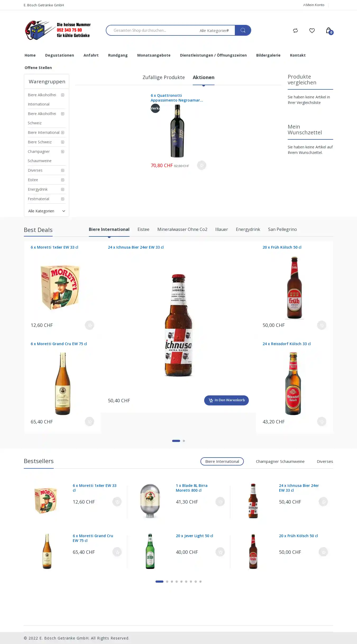Expand the Energydrink category in sidebar

[x=63, y=189]
